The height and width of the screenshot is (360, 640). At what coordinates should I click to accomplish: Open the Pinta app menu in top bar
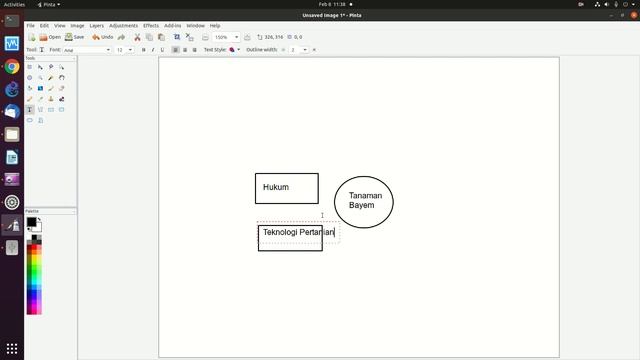[49, 4]
